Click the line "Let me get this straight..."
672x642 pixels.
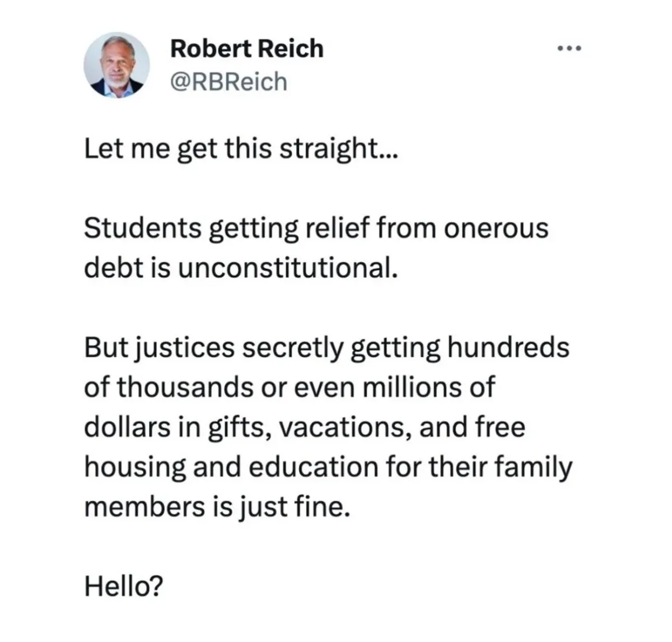click(x=240, y=149)
